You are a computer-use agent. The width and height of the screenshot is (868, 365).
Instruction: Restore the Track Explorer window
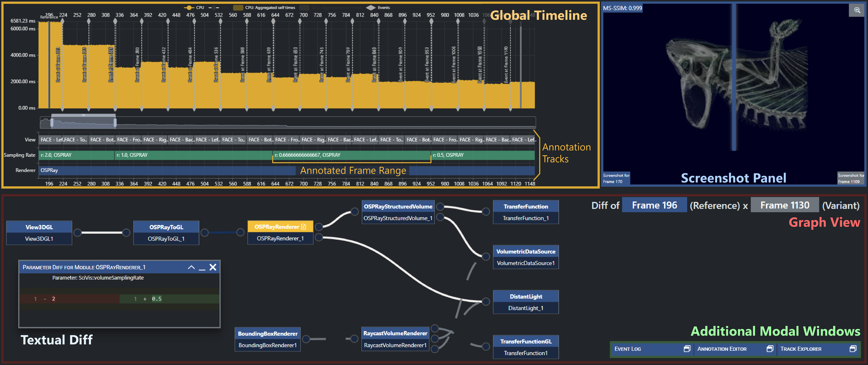pyautogui.click(x=853, y=348)
